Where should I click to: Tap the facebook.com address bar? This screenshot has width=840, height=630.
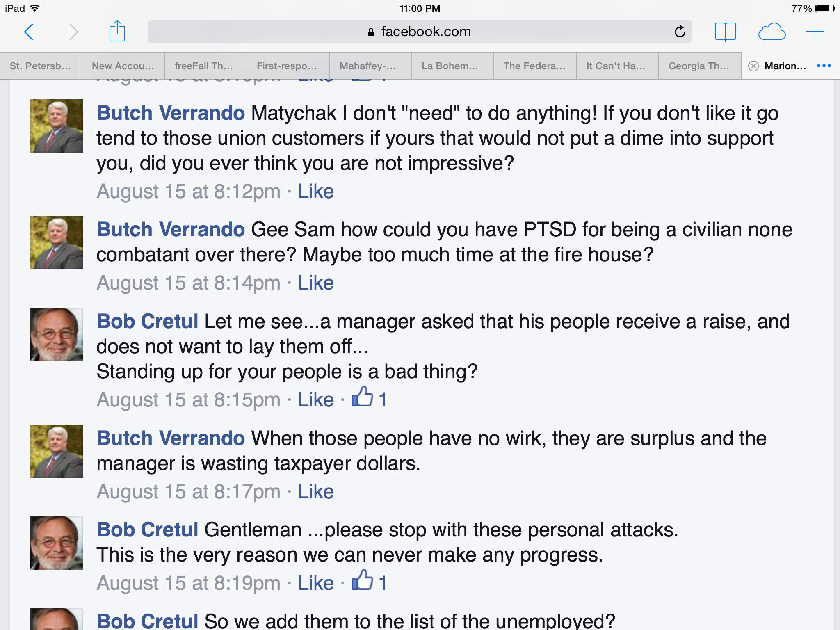click(420, 32)
